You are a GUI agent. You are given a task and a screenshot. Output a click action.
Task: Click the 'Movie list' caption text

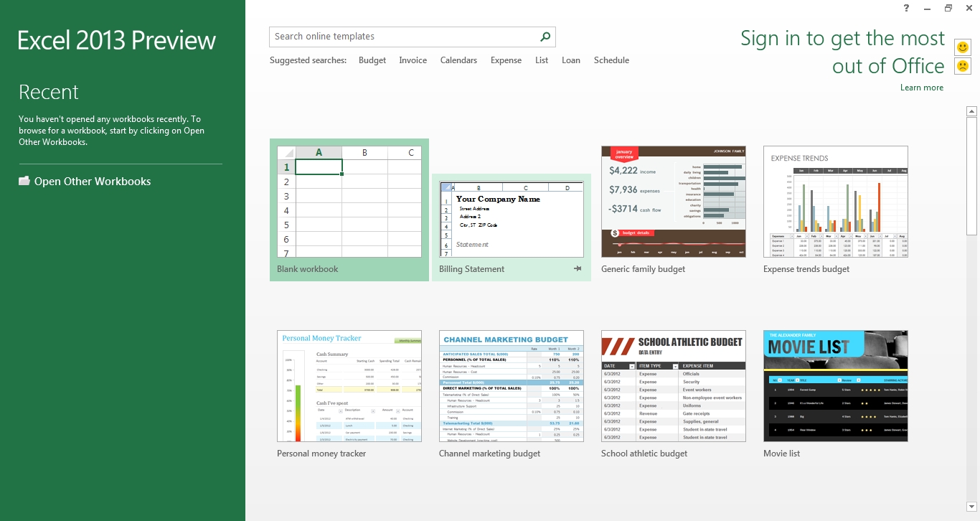(782, 454)
